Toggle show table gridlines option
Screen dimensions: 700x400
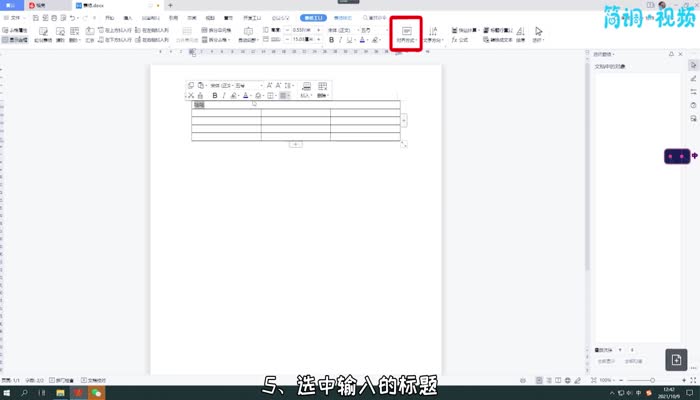tap(15, 41)
